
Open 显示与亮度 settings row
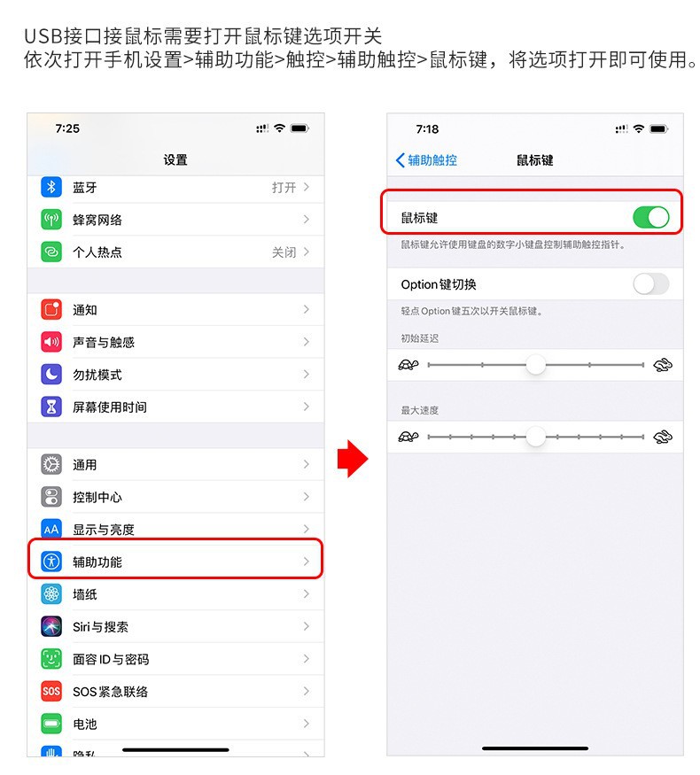(x=175, y=530)
